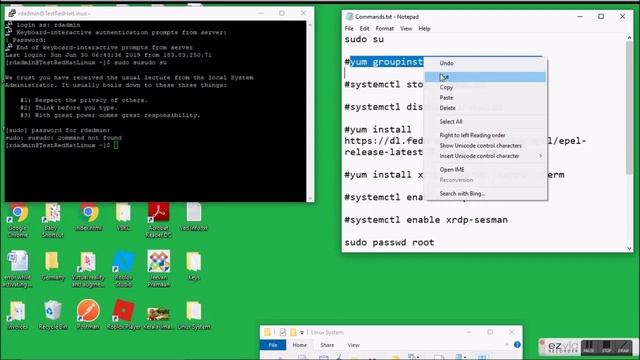
Task: Select Roblox Player desktop shortcut
Action: pyautogui.click(x=124, y=316)
